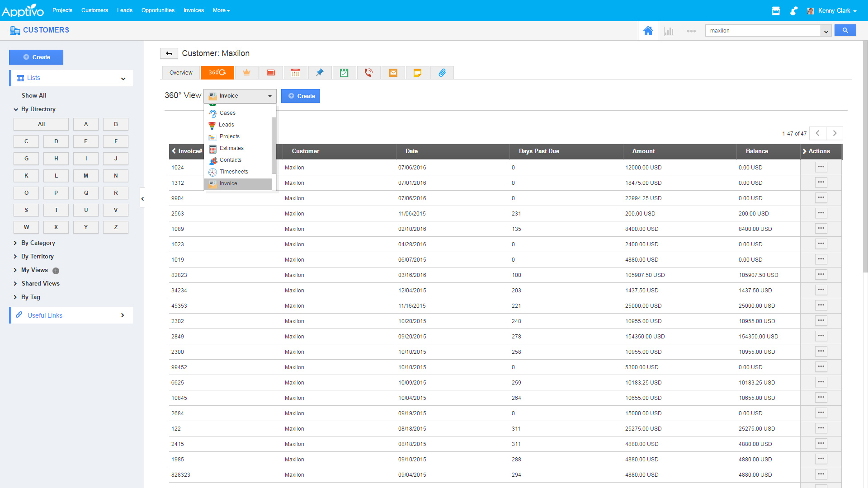Open the green tasks calendar icon tab
This screenshot has width=868, height=488.
click(344, 73)
